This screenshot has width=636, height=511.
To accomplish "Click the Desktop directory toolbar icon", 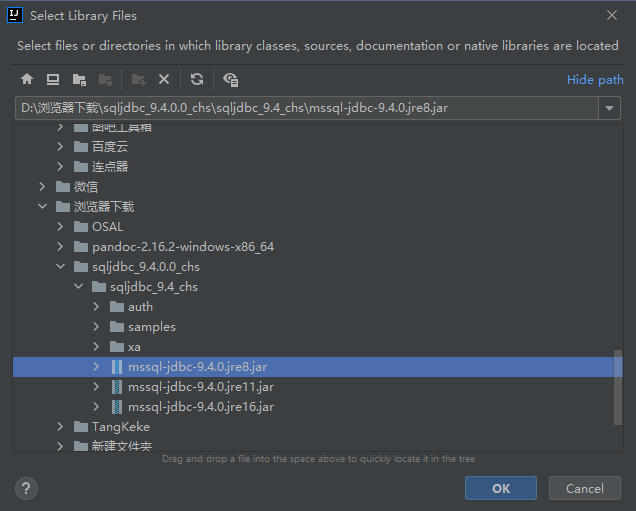I will click(x=53, y=79).
